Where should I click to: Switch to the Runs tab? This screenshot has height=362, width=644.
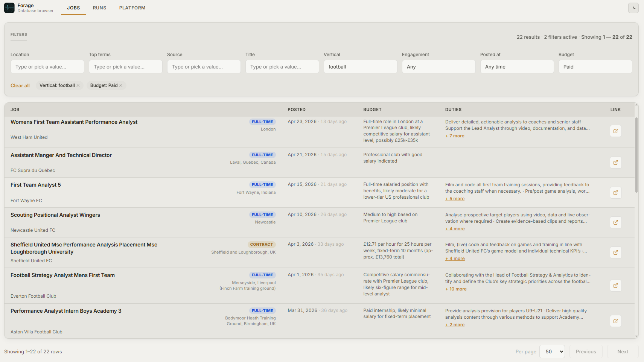pyautogui.click(x=100, y=8)
